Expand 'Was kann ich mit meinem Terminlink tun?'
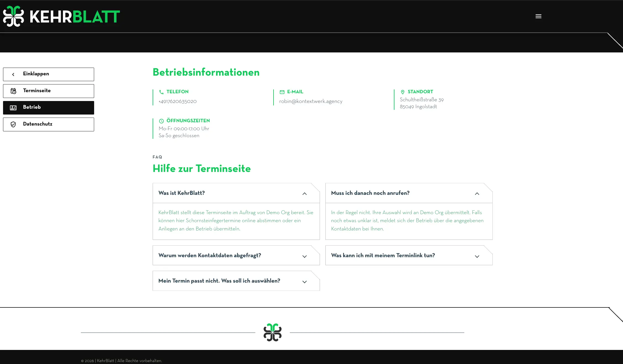Viewport: 623px width, 364px height. (x=409, y=255)
